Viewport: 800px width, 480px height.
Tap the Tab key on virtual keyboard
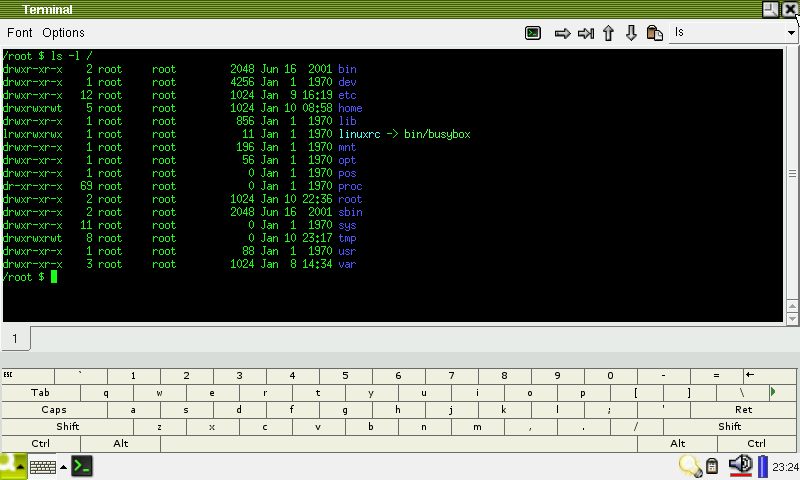41,393
